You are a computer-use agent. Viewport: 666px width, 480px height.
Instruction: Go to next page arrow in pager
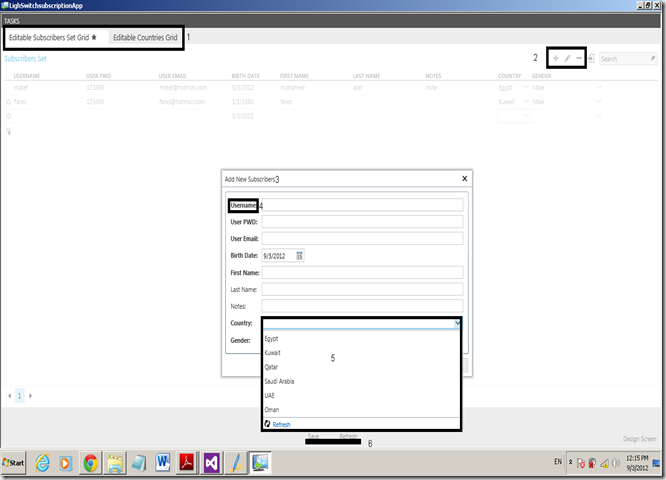coord(30,396)
